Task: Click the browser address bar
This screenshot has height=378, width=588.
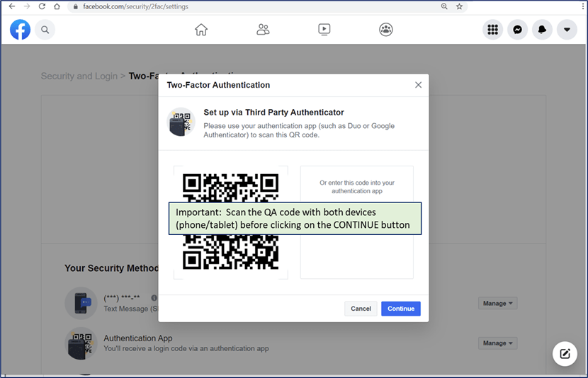Action: click(248, 6)
